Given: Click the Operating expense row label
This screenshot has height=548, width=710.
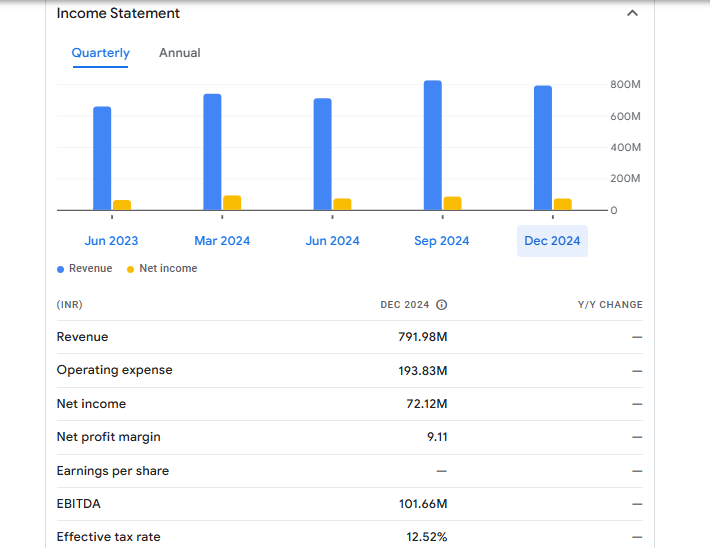Looking at the screenshot, I should 114,370.
